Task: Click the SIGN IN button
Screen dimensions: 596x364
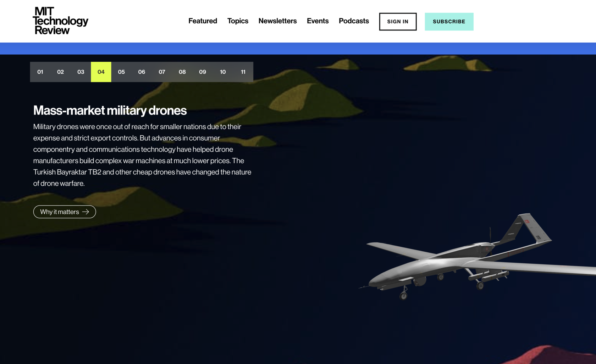Action: [x=398, y=22]
